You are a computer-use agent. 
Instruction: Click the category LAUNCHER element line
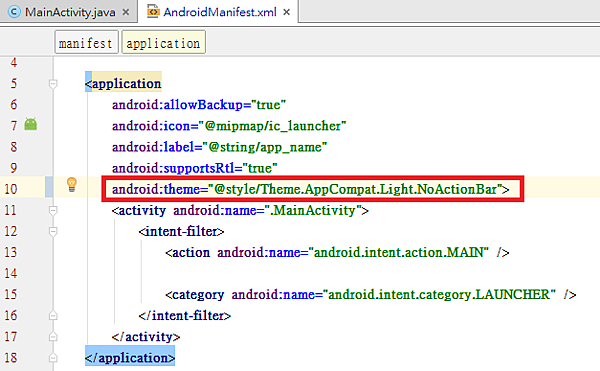(371, 295)
